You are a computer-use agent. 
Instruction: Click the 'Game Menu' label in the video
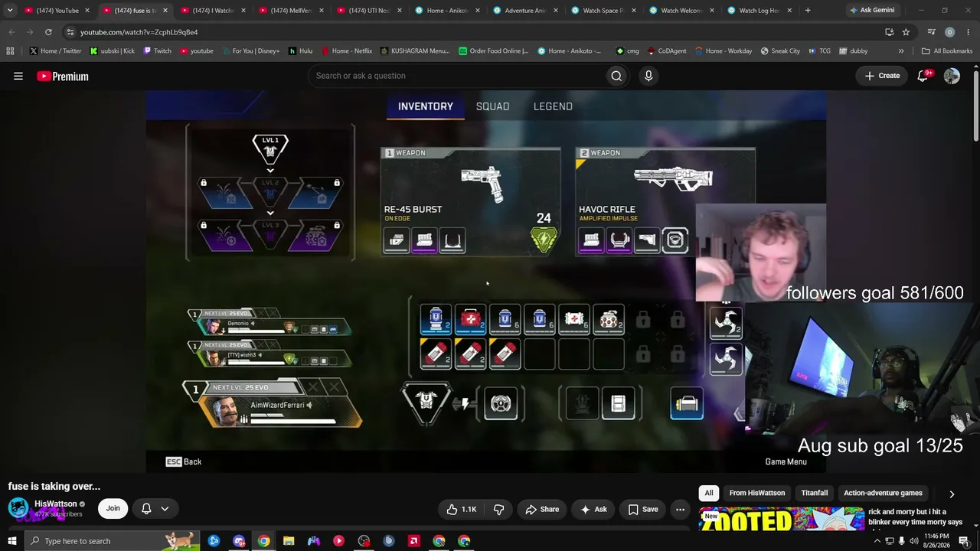786,461
